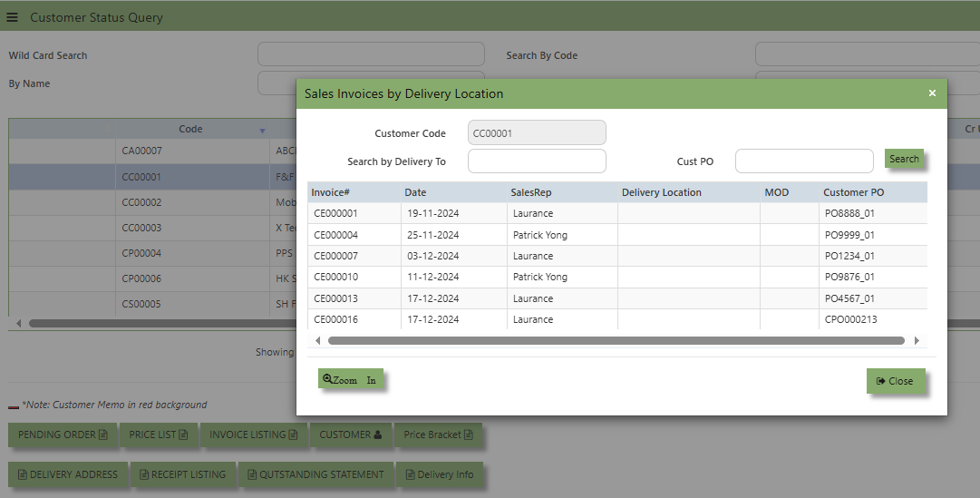
Task: Click the Invoice# column header
Action: tap(354, 192)
